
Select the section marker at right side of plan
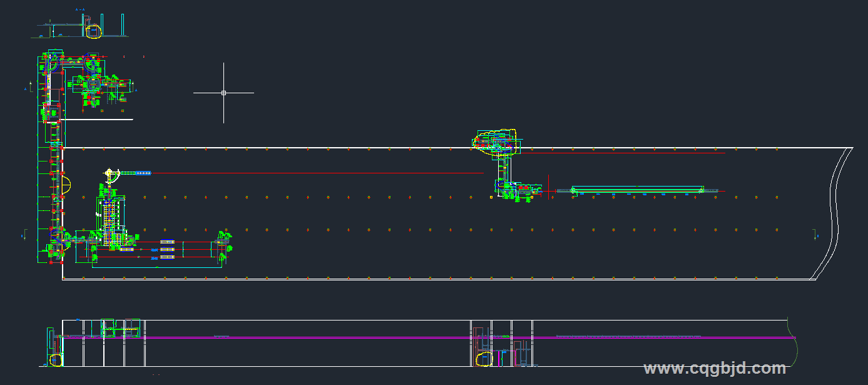(x=815, y=235)
